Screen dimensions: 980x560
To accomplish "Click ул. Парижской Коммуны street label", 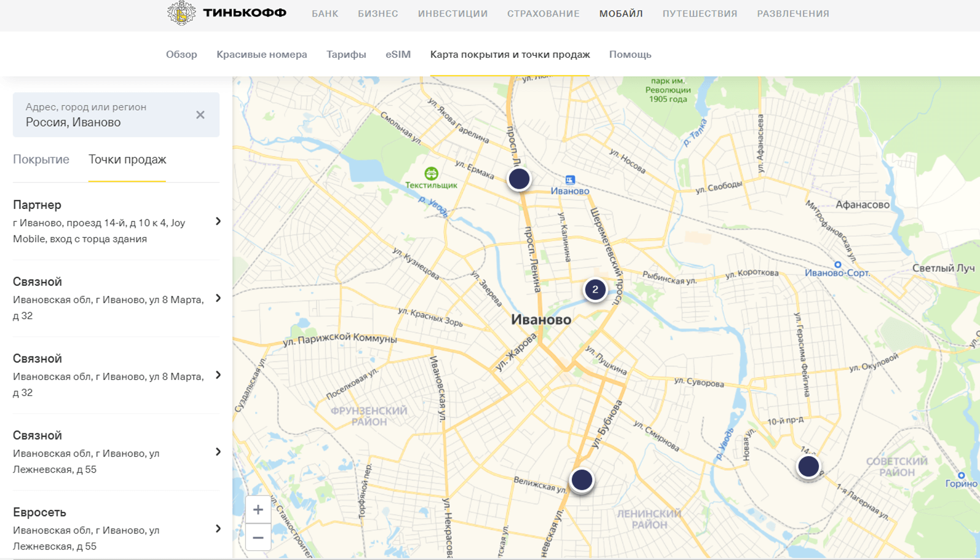I will 339,339.
